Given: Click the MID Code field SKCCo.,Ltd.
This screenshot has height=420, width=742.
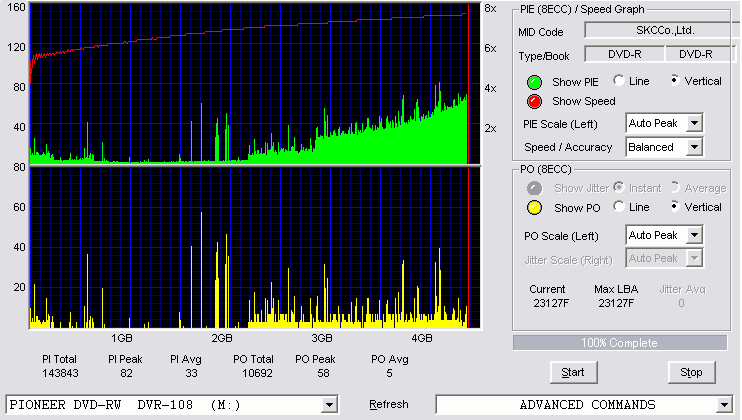Looking at the screenshot, I should [x=662, y=30].
